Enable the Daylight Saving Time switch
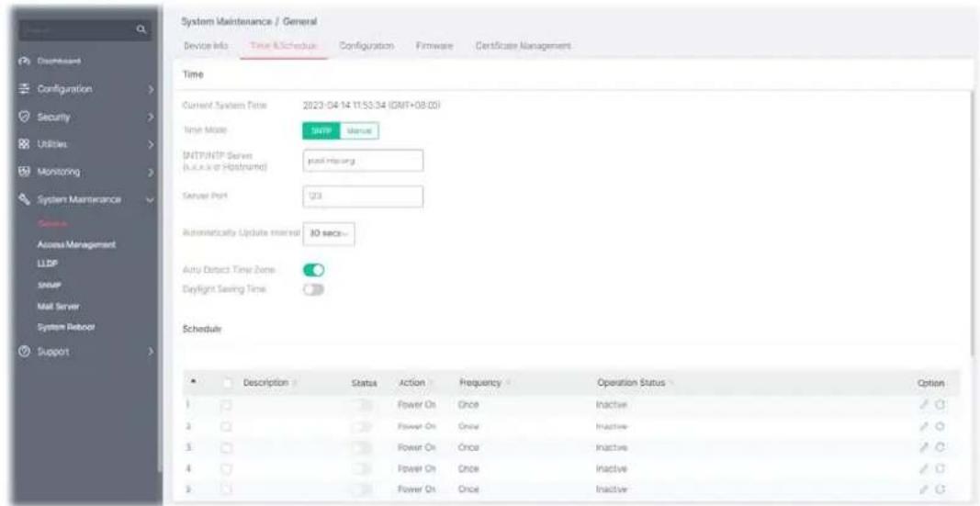This screenshot has width=980, height=506. [314, 289]
